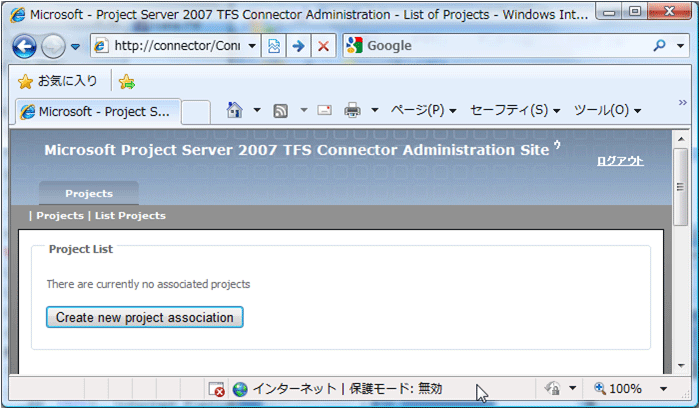Open a new blank browser tab
The height and width of the screenshot is (409, 700).
click(196, 112)
